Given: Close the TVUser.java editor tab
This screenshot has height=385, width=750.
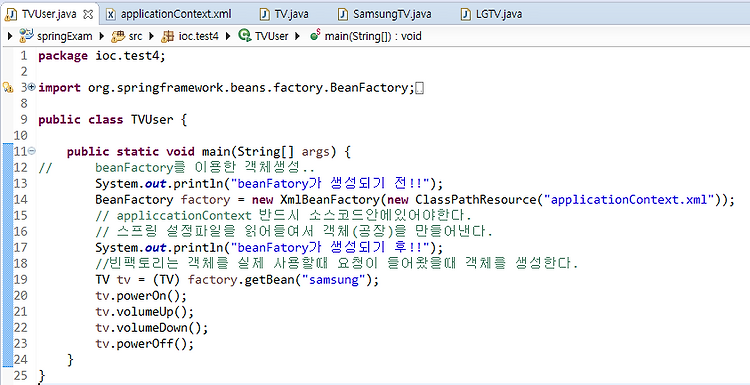Looking at the screenshot, I should tap(88, 14).
